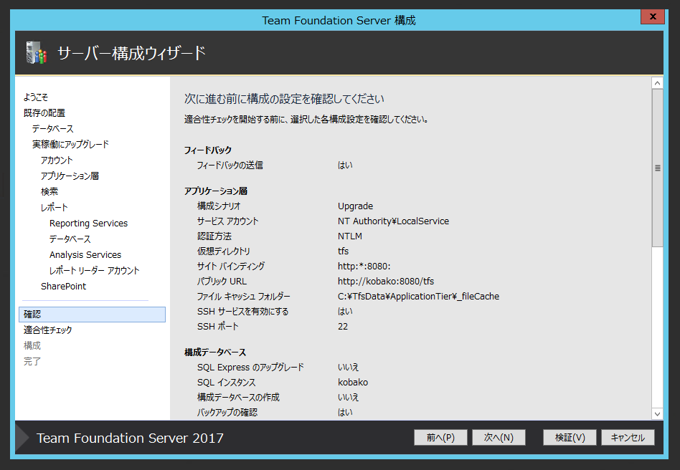The height and width of the screenshot is (470, 680).
Task: Select the highlighted 確認 step
Action: click(x=92, y=314)
